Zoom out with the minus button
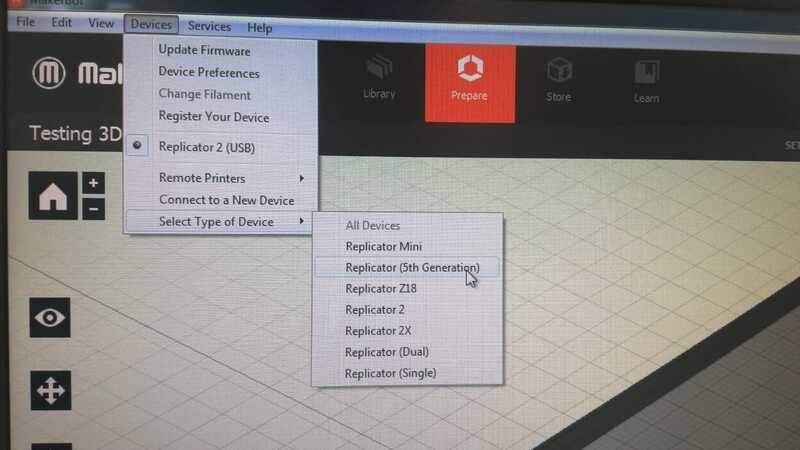800x450 pixels. tap(93, 209)
